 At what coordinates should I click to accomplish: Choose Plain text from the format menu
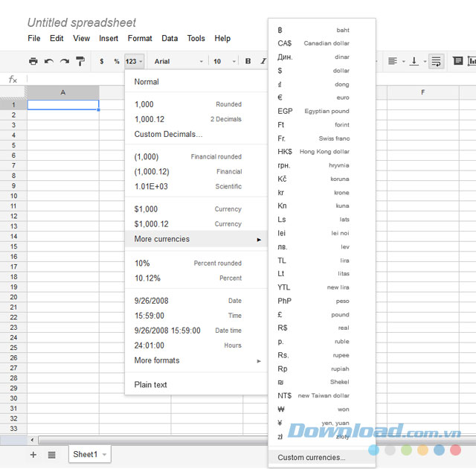[x=151, y=385]
